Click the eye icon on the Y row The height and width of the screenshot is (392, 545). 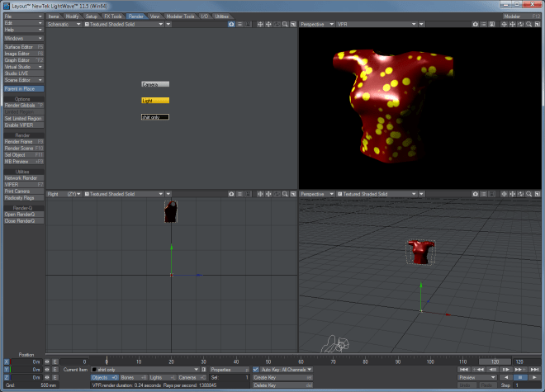pyautogui.click(x=47, y=370)
